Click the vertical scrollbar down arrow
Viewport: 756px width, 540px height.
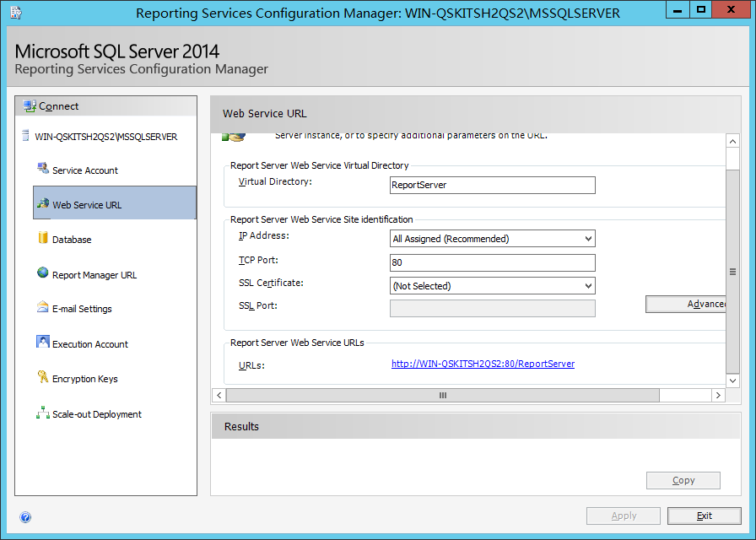(x=732, y=381)
